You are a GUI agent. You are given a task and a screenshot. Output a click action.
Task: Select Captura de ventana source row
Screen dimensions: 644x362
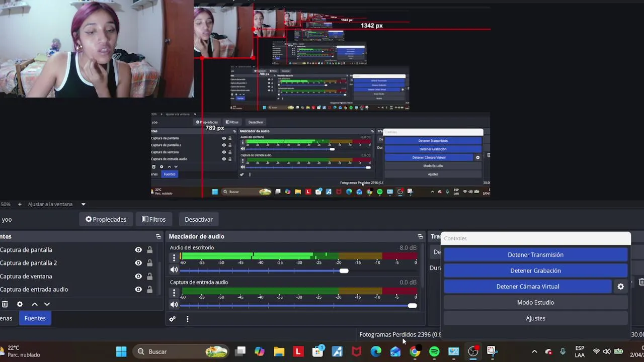pos(78,276)
